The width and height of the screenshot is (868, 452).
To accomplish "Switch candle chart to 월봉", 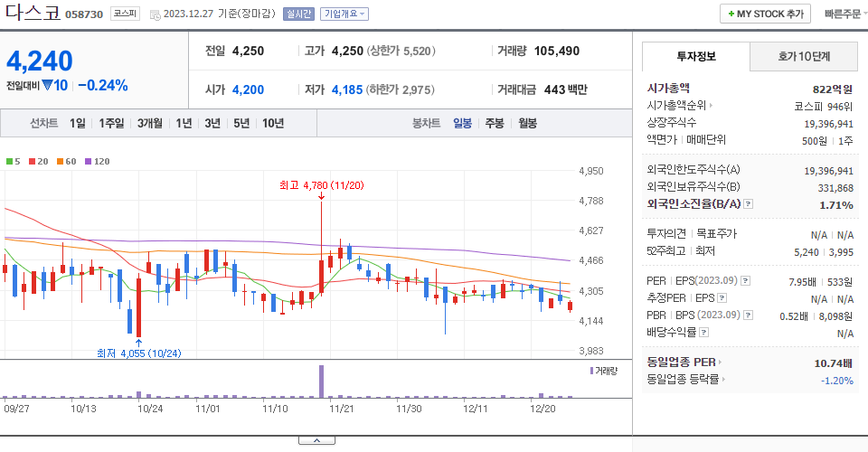I will click(527, 123).
